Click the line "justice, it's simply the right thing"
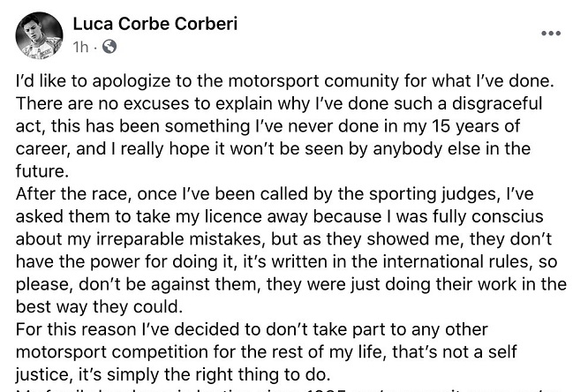588x392 pixels. (173, 374)
